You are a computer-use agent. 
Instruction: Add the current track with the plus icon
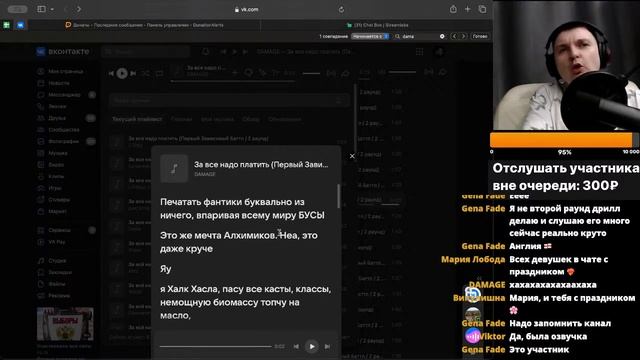(x=235, y=73)
